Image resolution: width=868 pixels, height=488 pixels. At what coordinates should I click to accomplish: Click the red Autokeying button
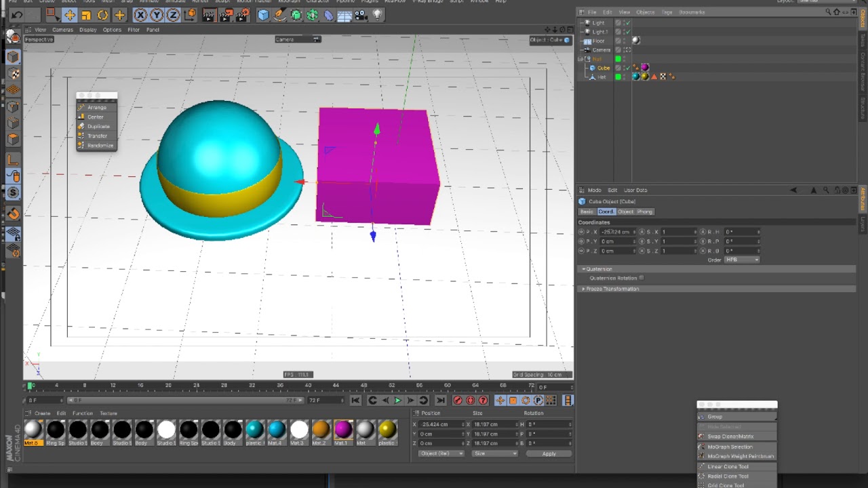[x=471, y=401]
